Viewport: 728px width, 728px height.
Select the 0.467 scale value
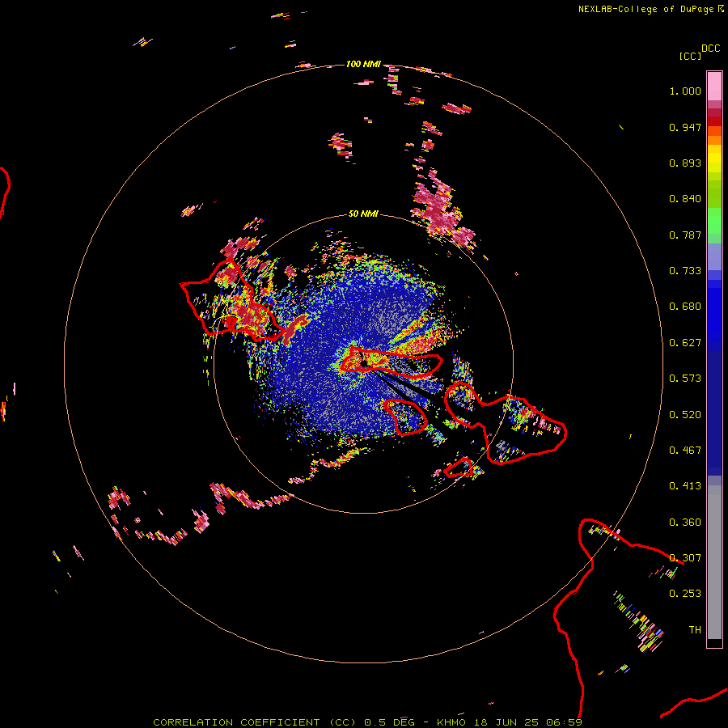[685, 451]
